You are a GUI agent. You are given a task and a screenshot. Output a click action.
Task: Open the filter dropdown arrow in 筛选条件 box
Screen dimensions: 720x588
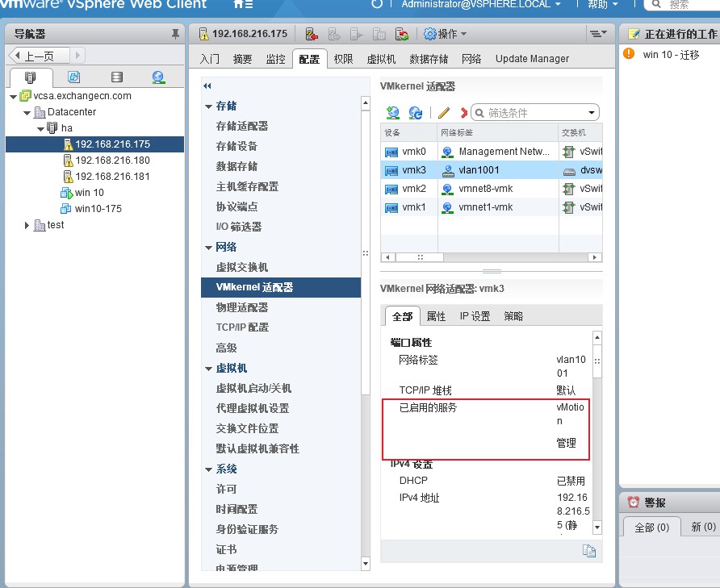click(x=592, y=112)
